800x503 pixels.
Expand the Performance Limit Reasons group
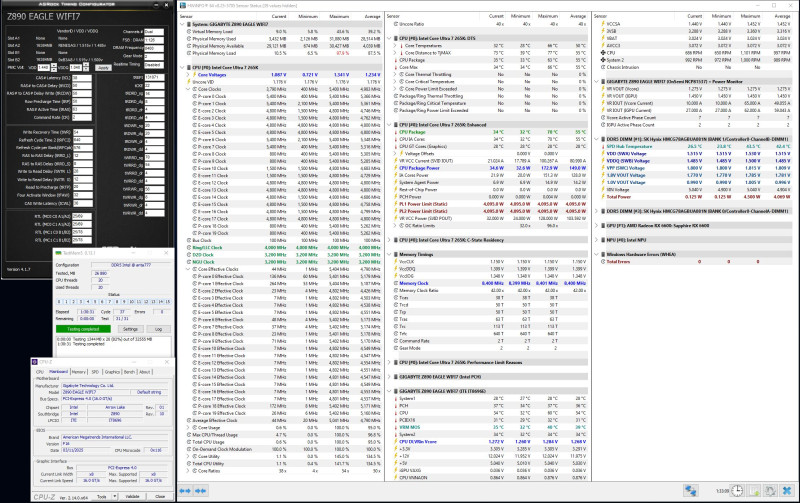click(389, 362)
